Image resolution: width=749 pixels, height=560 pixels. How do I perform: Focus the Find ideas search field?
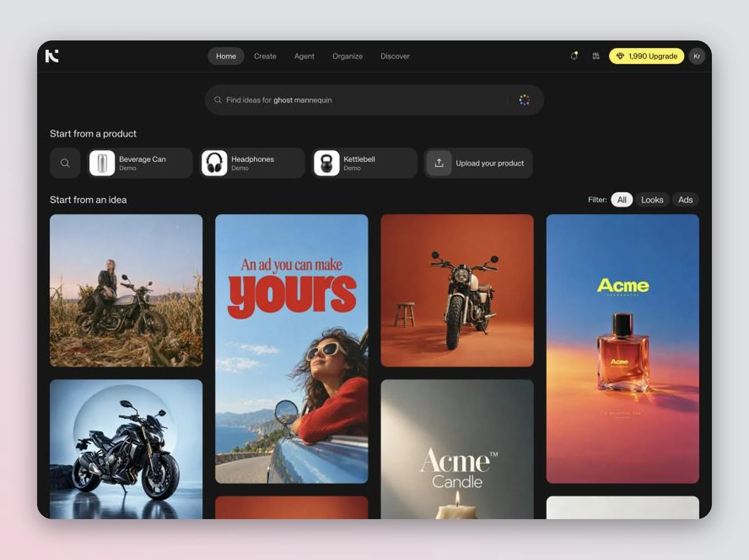[374, 100]
